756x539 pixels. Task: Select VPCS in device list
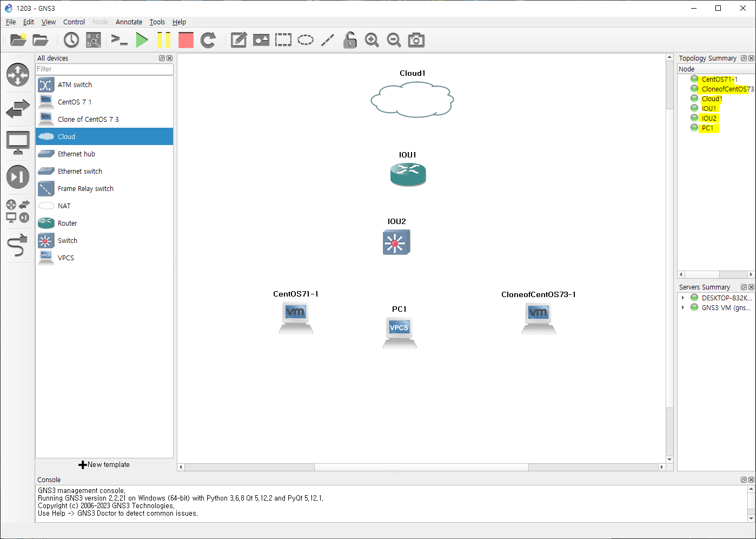104,258
